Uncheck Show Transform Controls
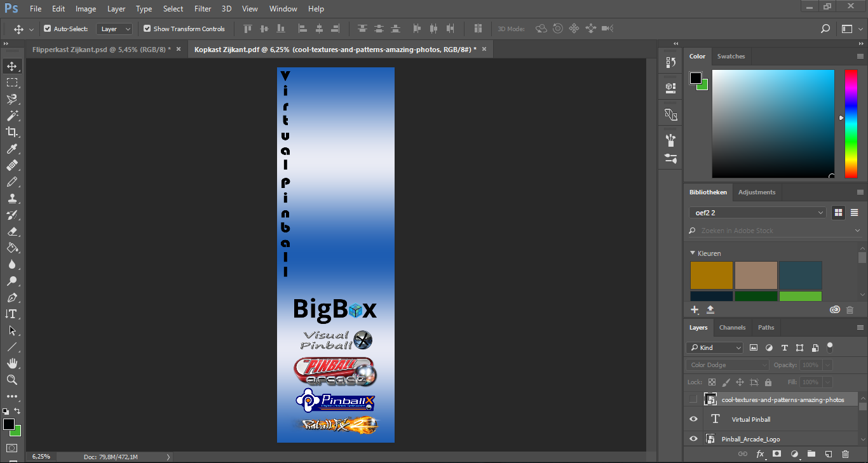 [147, 29]
